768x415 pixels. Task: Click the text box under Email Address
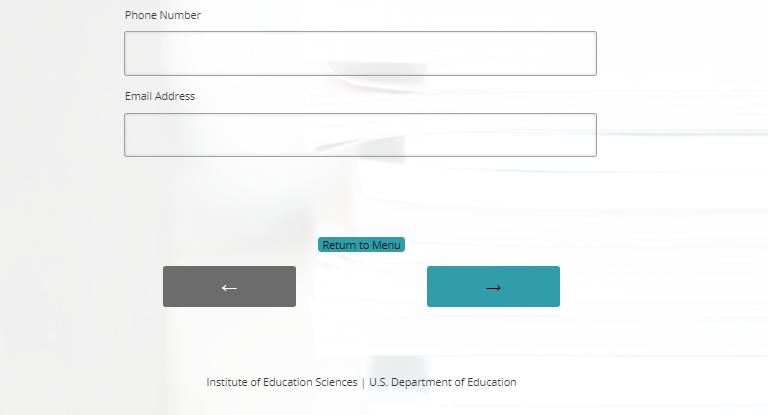click(360, 135)
